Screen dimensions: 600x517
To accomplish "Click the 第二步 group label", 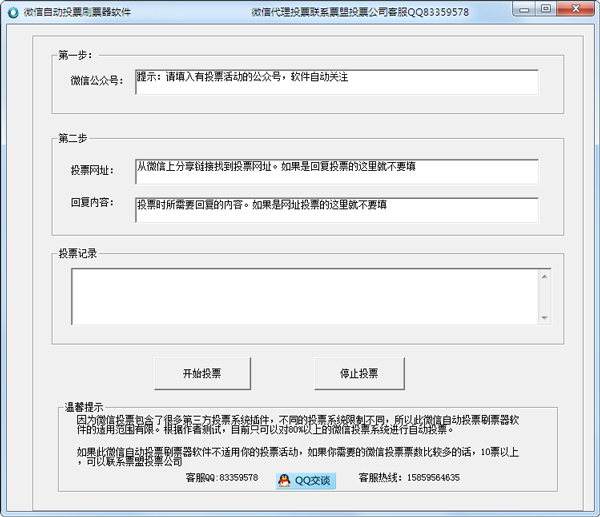I will (73, 138).
